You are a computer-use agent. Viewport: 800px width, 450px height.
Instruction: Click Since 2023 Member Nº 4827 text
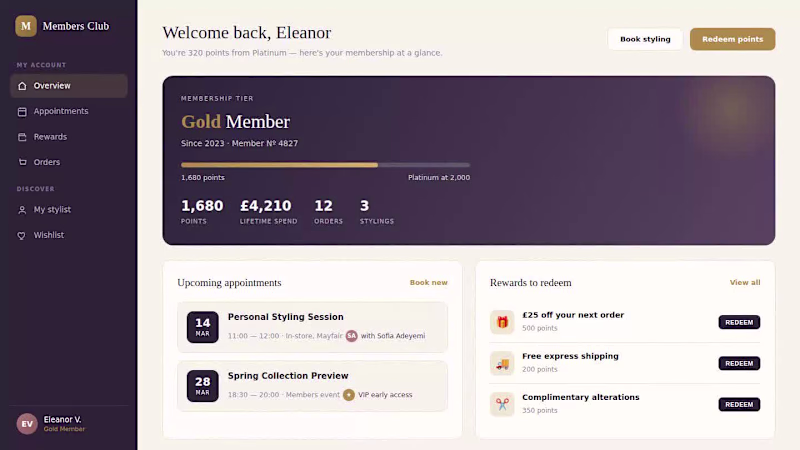[x=239, y=143]
